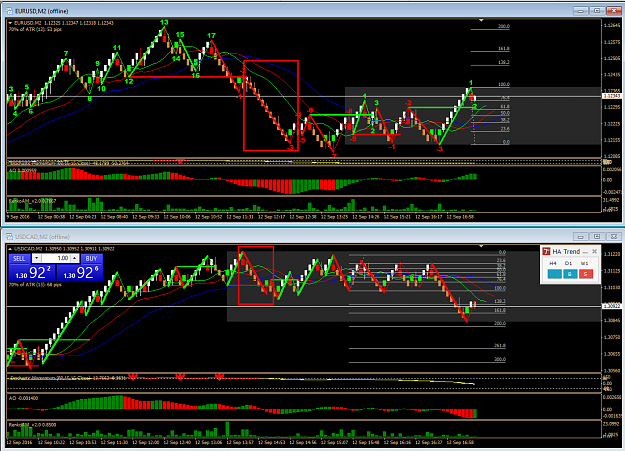Screen dimensions: 625x451
Task: Minimize the USDCAD,M2 chart window
Action: [x=580, y=236]
